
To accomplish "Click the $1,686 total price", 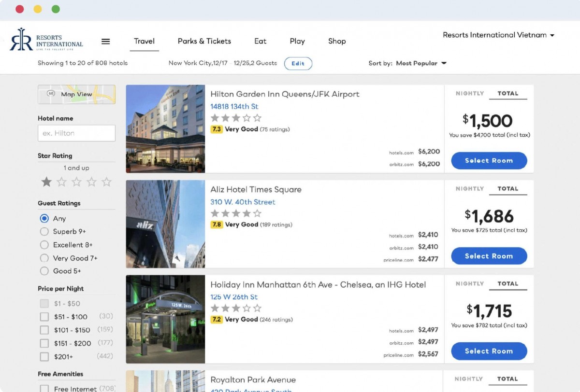I will tap(489, 216).
